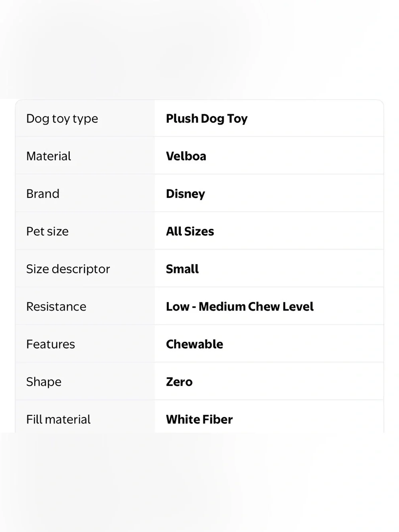Select the Fill material label

pyautogui.click(x=58, y=419)
